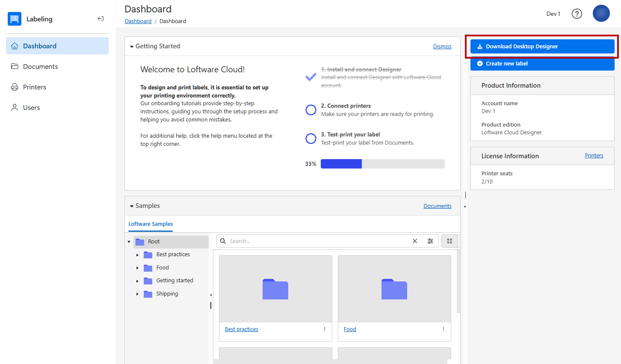Screen dimensions: 621x364
Task: Open the Food folder options menu
Action: (444, 329)
